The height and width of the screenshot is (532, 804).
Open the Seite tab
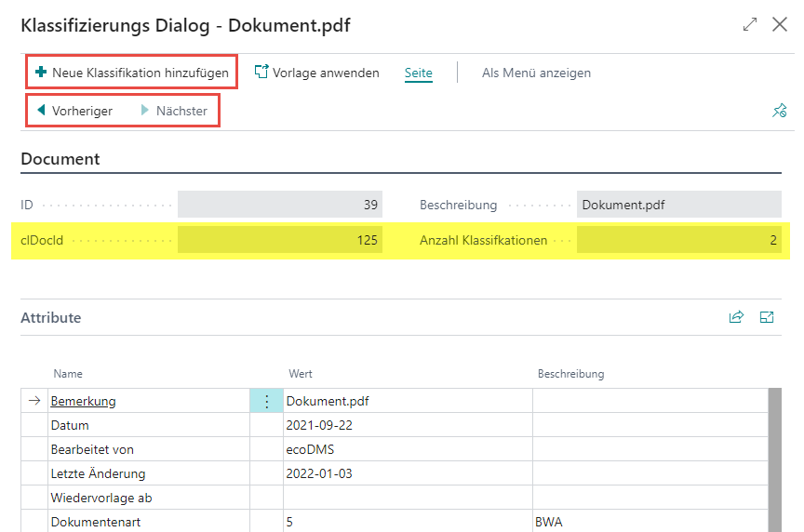click(x=419, y=73)
